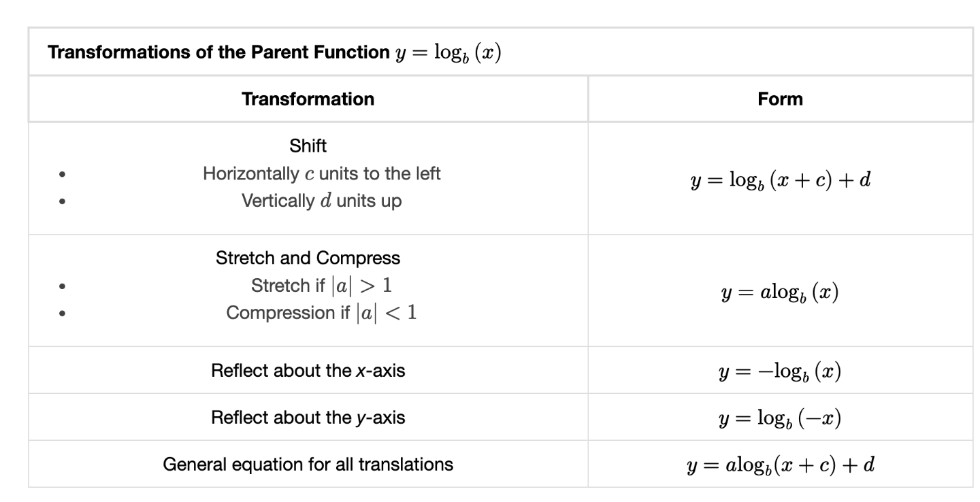
Task: Click the bullet beside 'Compression if |a| < 1'
Action: pos(63,314)
